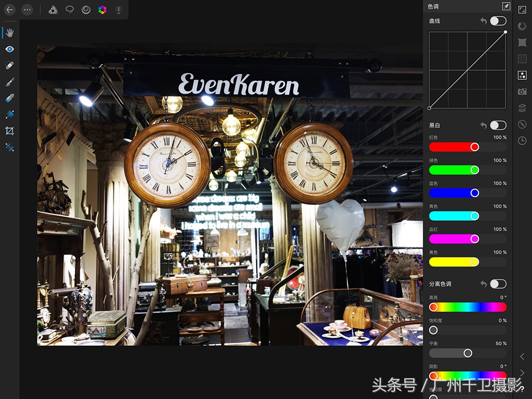The height and width of the screenshot is (399, 532).
Task: Open the Photo persona triangle icon
Action: click(53, 10)
